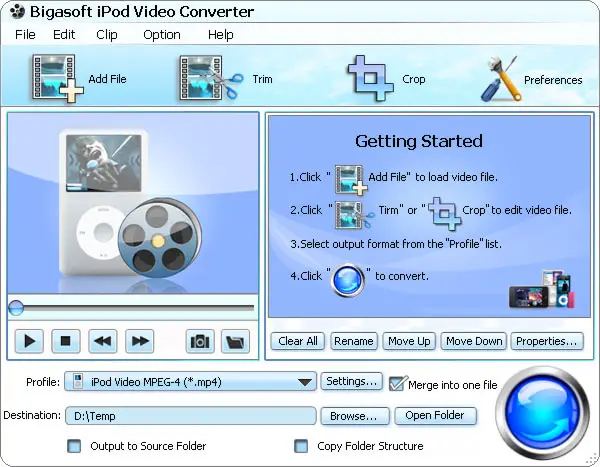This screenshot has width=600, height=467.
Task: Click the preview seek slider handle
Action: point(16,307)
